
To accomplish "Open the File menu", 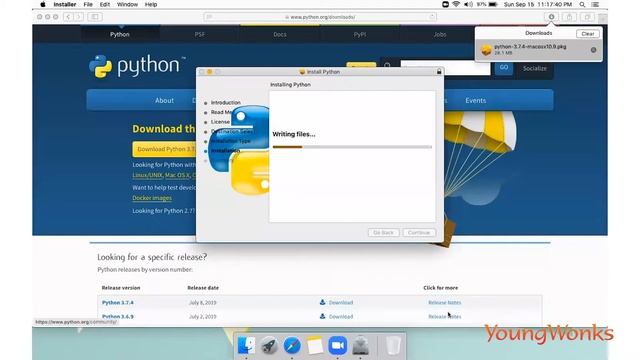I will (x=88, y=4).
